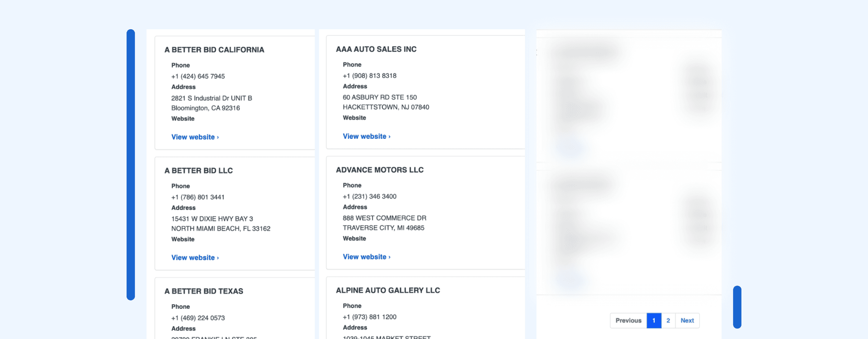Select phone number +1 (231) 346 3400
The height and width of the screenshot is (339, 868).
pos(370,196)
